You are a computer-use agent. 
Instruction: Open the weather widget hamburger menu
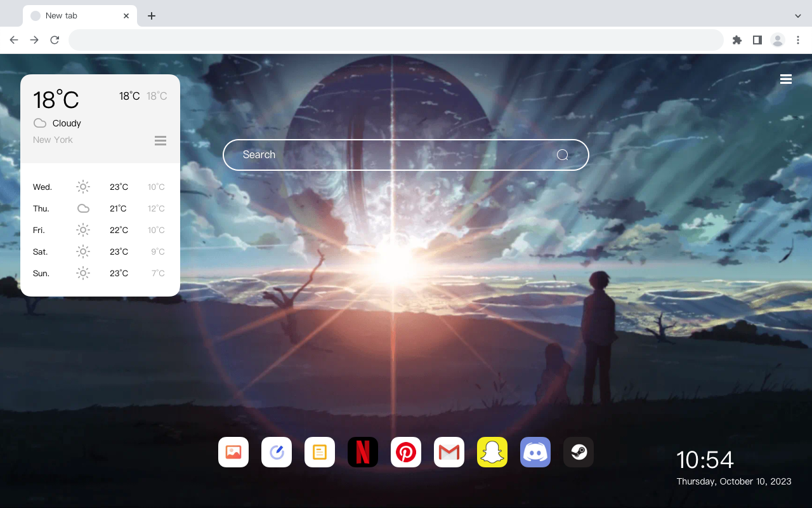[160, 140]
